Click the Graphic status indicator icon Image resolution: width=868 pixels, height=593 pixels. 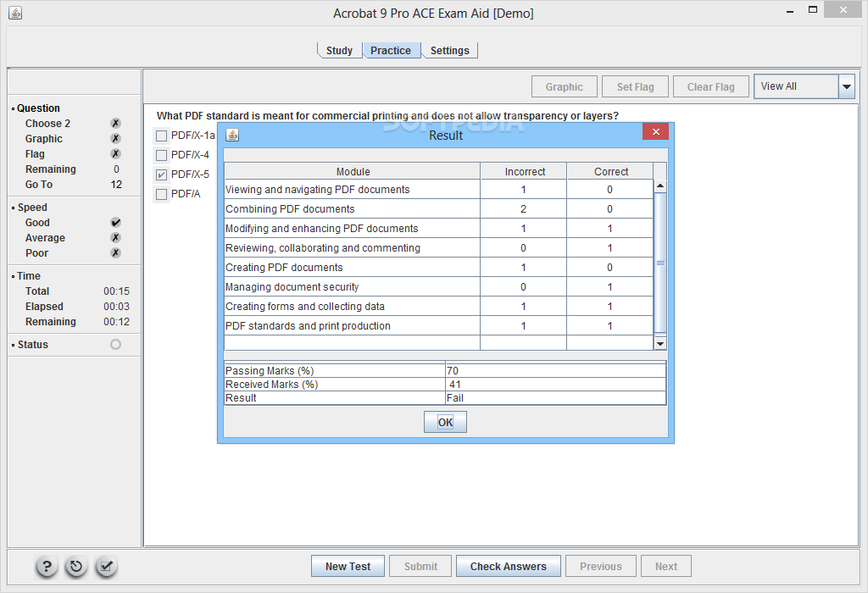tap(115, 138)
